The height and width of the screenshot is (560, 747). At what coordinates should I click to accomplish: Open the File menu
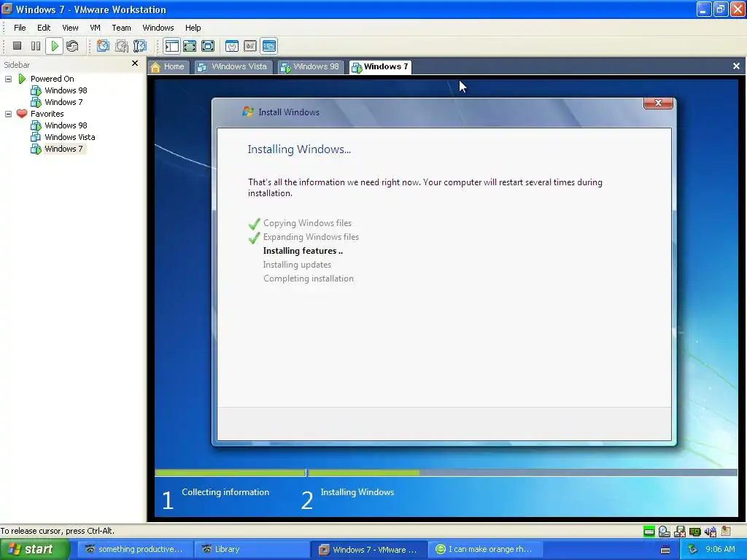pyautogui.click(x=20, y=28)
